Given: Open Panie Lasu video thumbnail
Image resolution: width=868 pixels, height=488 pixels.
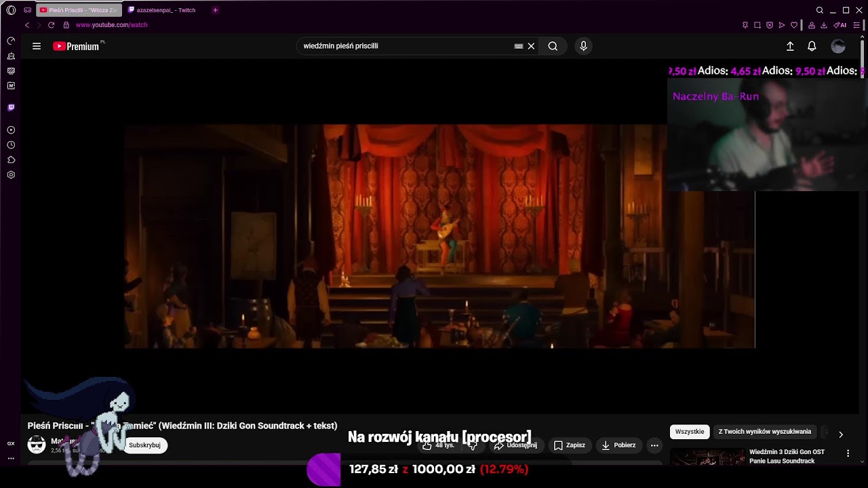Looking at the screenshot, I should pyautogui.click(x=707, y=457).
